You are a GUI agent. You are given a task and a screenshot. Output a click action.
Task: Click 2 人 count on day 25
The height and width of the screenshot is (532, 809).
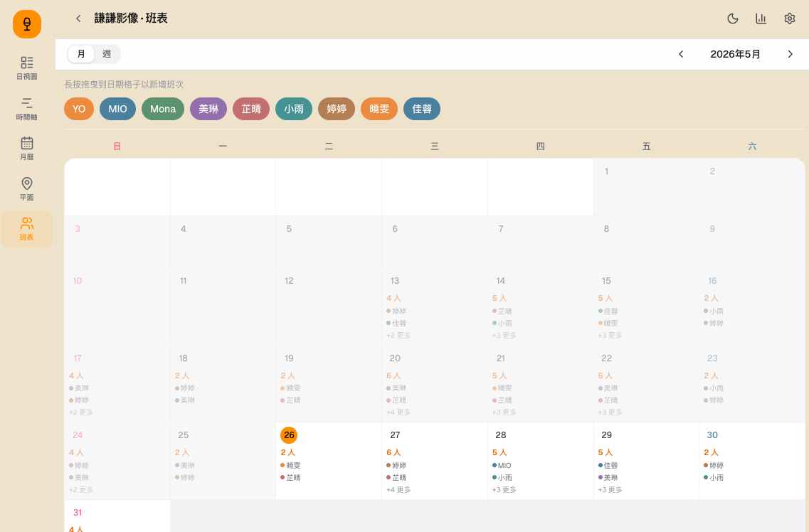(x=182, y=452)
